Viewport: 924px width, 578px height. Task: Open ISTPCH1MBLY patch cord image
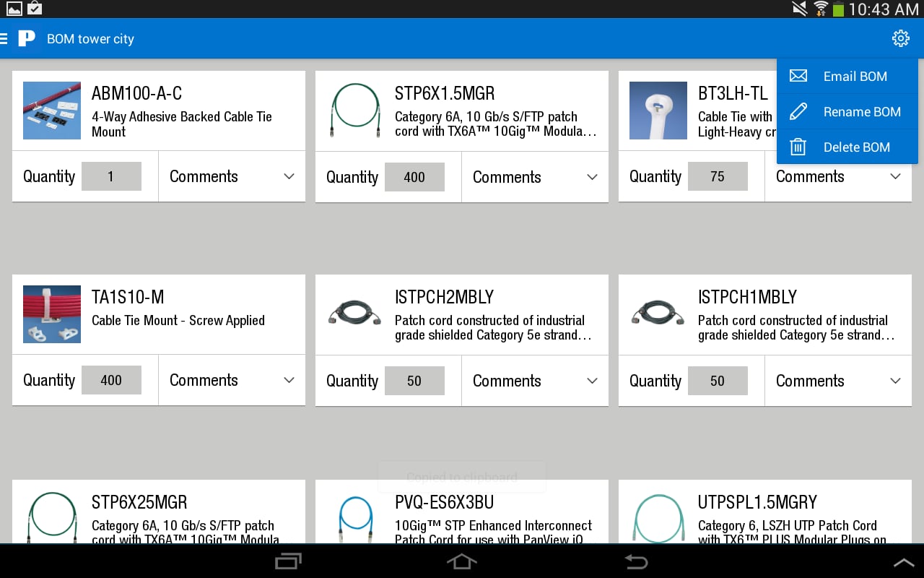pyautogui.click(x=658, y=314)
